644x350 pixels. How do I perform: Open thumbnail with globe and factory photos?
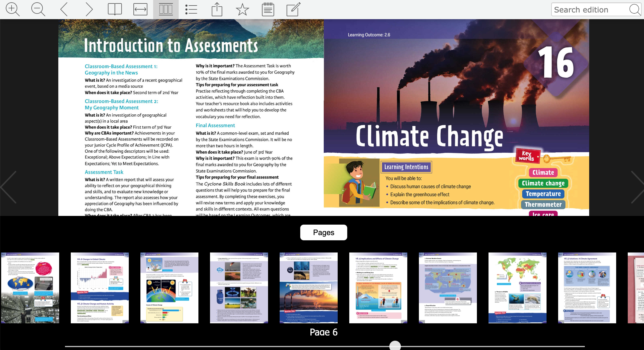(30, 288)
